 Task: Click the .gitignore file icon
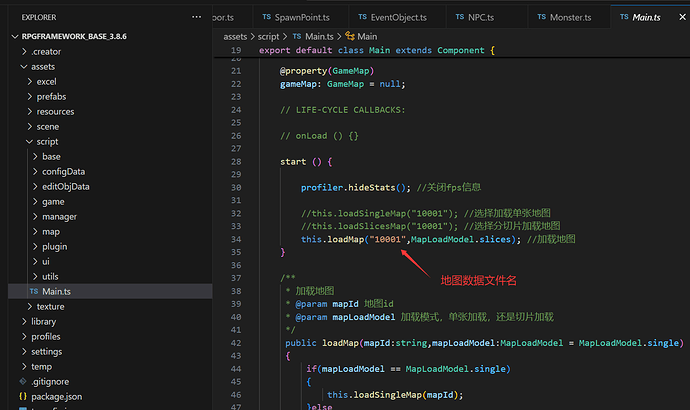coord(22,381)
